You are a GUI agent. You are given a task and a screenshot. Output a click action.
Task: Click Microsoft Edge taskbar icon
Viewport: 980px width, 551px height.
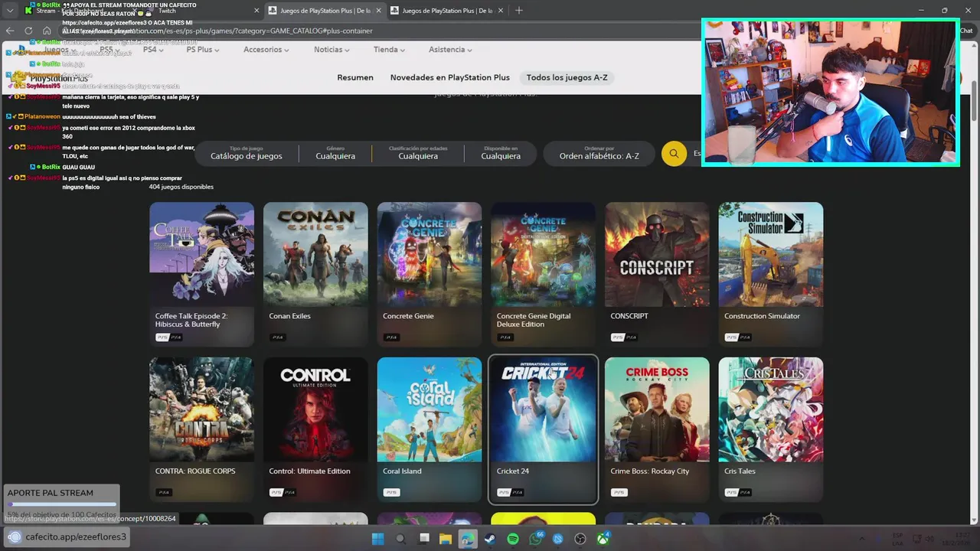pos(468,539)
